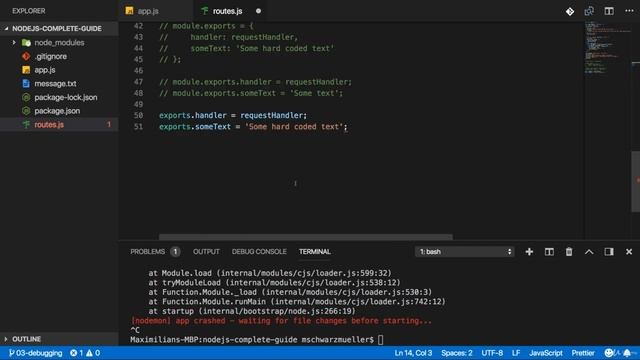
Task: Switch to the PROBLEMS panel tab
Action: pyautogui.click(x=147, y=252)
